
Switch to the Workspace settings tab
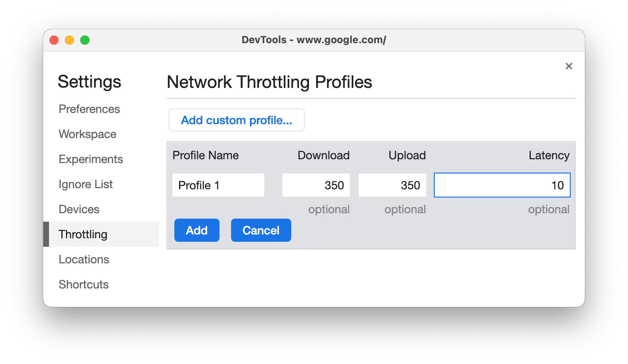[x=87, y=134]
